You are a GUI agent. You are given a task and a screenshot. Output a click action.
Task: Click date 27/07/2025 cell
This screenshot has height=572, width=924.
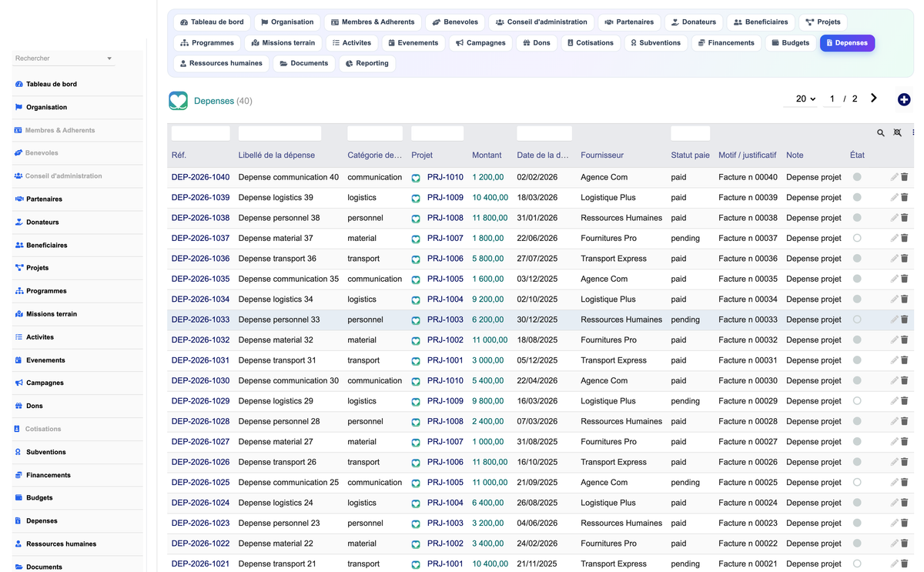point(537,259)
